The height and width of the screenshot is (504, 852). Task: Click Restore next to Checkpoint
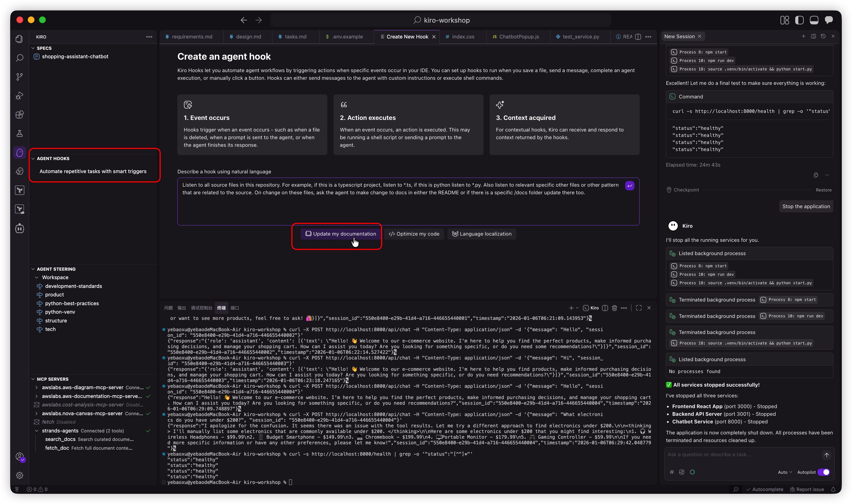(823, 190)
